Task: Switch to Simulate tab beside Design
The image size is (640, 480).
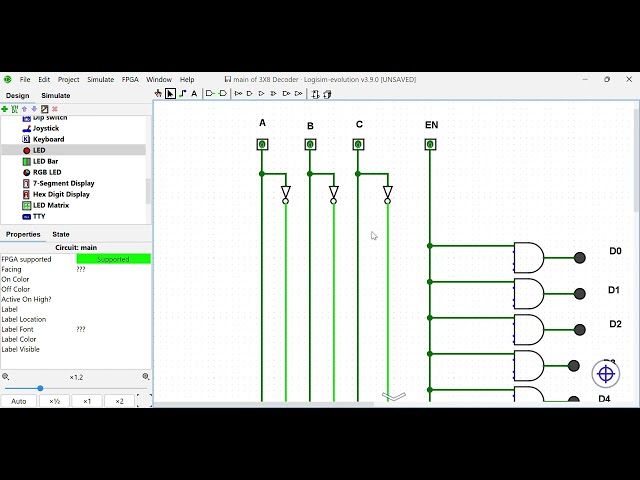Action: 56,96
